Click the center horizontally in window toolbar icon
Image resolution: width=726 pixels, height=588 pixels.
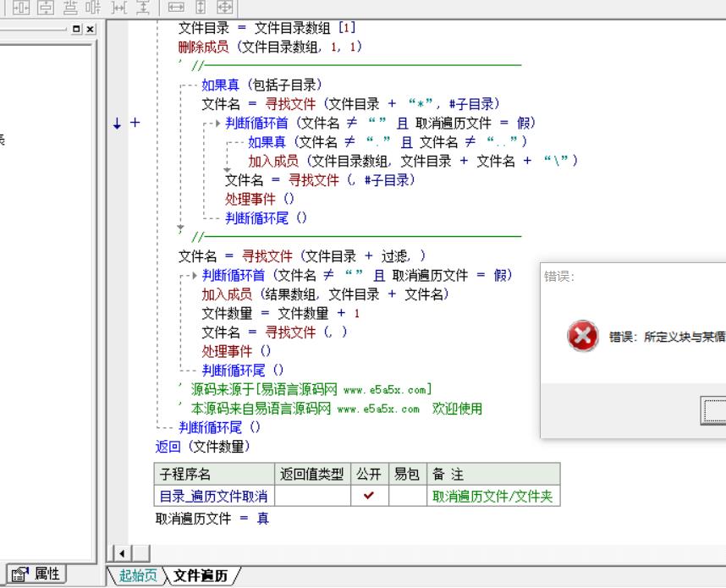[21, 7]
